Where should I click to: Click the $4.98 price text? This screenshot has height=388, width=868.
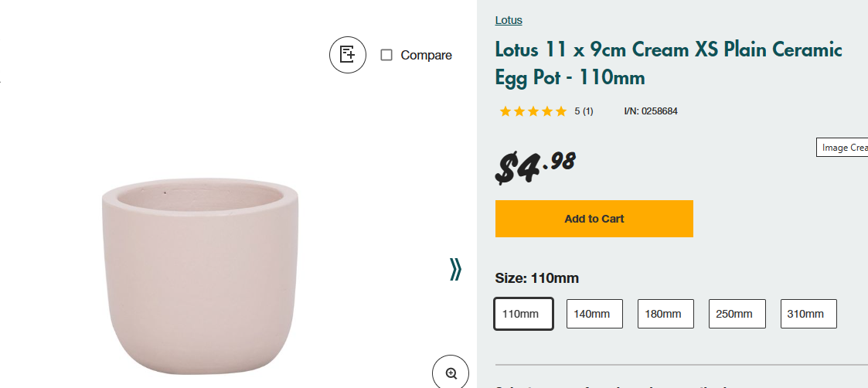coord(536,165)
